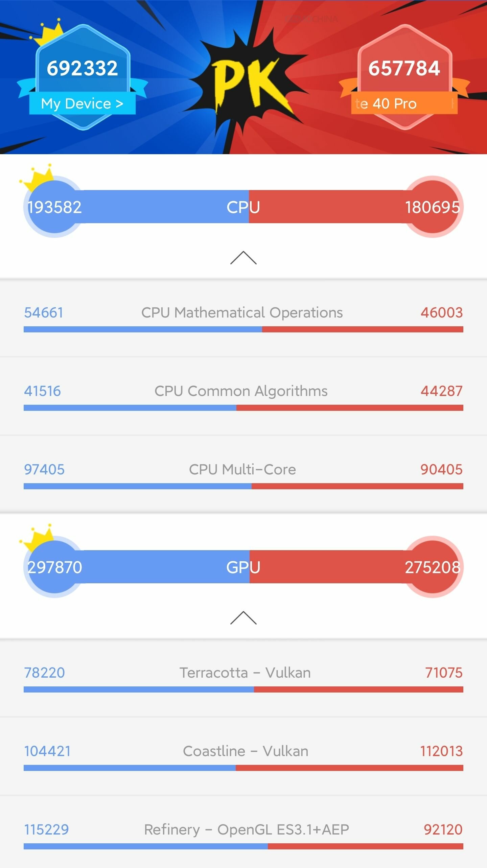Image resolution: width=487 pixels, height=868 pixels.
Task: Collapse the CPU section chevron
Action: pyautogui.click(x=243, y=258)
